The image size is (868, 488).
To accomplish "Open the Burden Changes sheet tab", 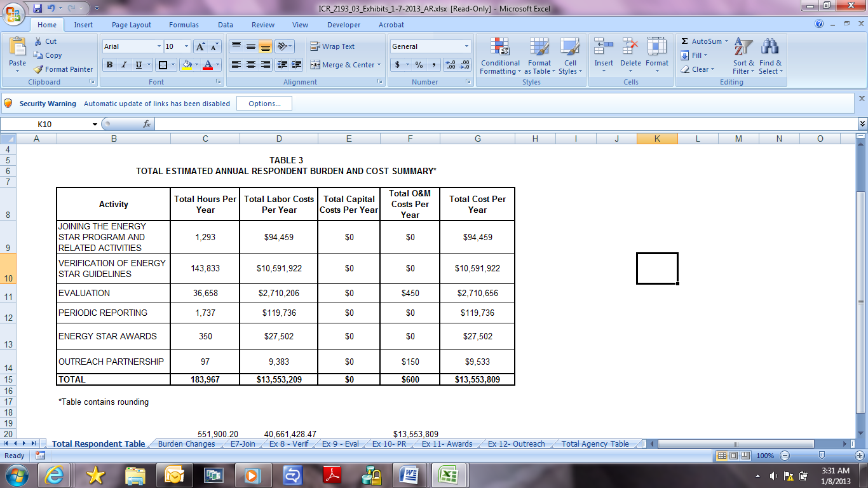I will 186,444.
